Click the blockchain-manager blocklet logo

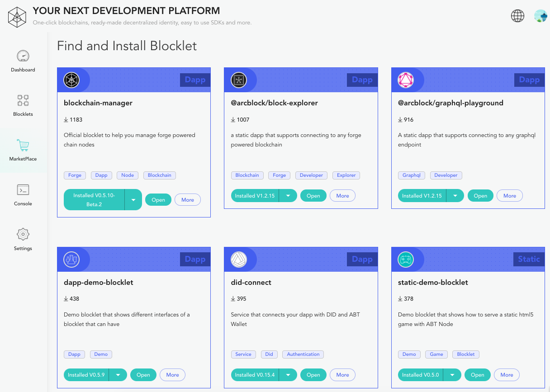point(71,80)
